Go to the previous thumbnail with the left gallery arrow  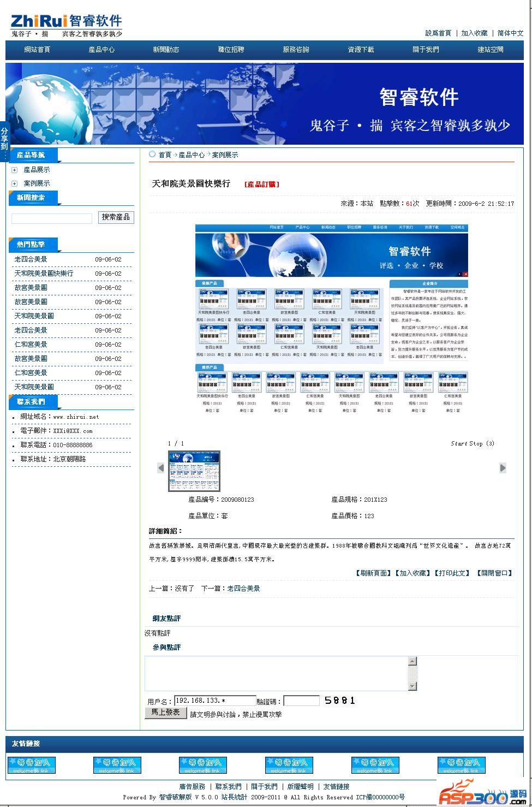coord(161,468)
